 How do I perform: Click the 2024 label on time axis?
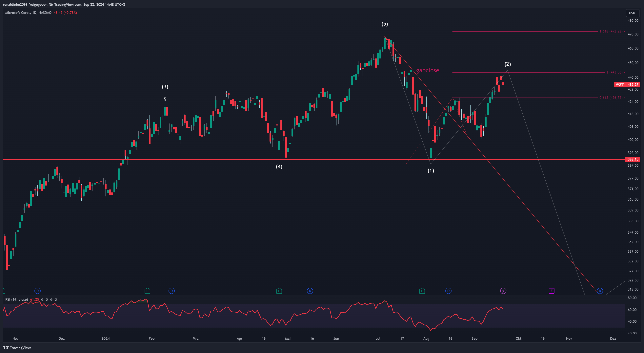106,339
